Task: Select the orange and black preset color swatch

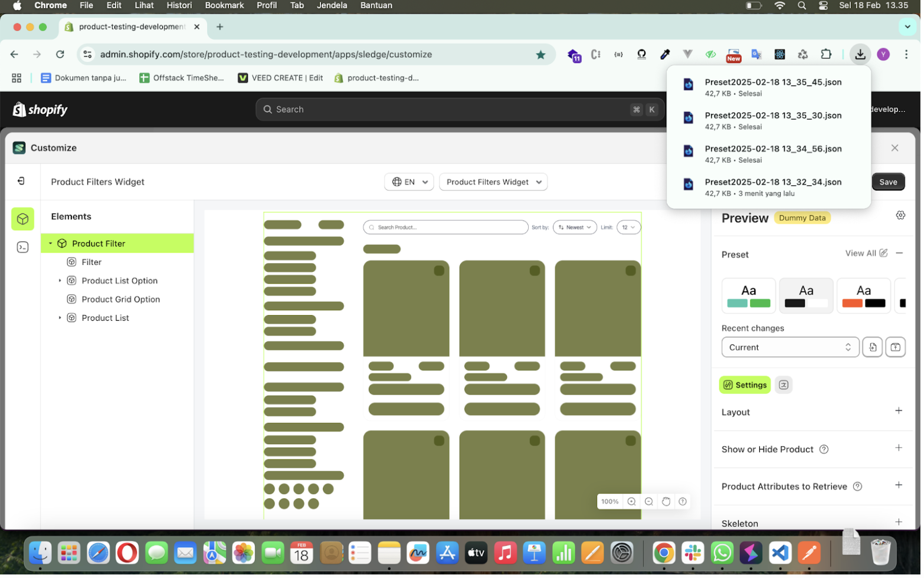Action: (863, 295)
